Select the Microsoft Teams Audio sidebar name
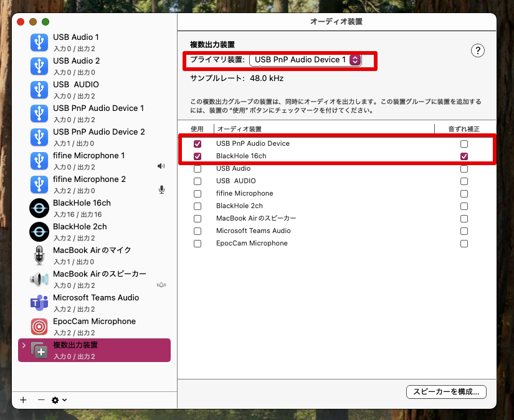The width and height of the screenshot is (514, 420). click(96, 297)
